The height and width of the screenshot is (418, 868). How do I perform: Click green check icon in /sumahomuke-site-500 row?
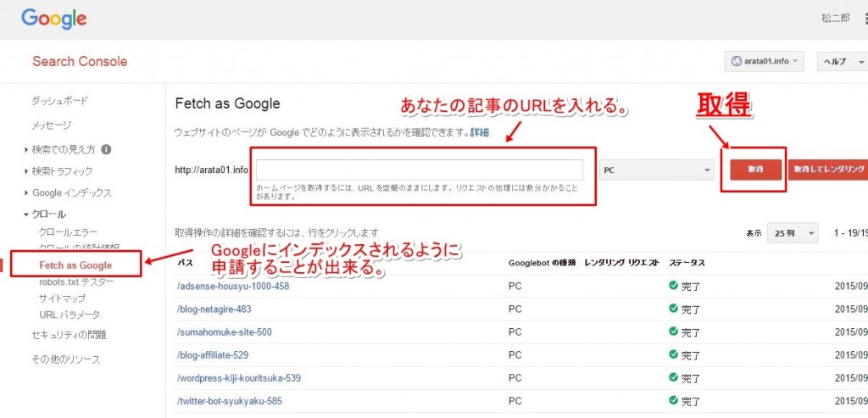tap(673, 331)
